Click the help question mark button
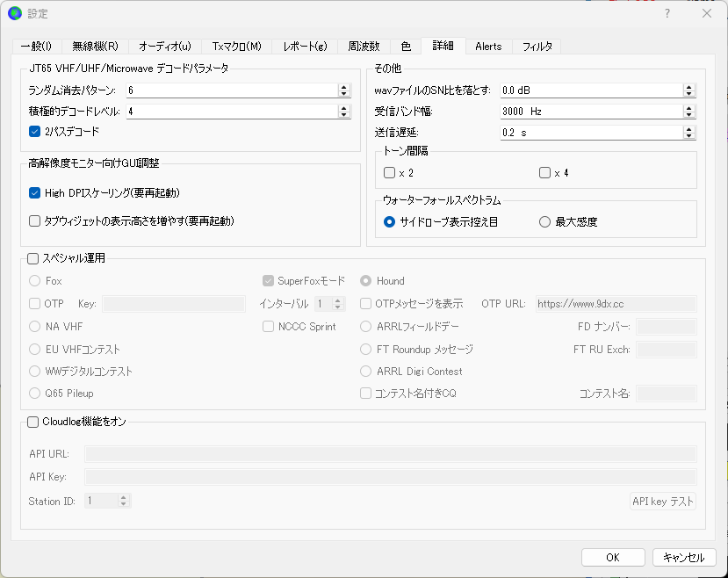 point(667,13)
